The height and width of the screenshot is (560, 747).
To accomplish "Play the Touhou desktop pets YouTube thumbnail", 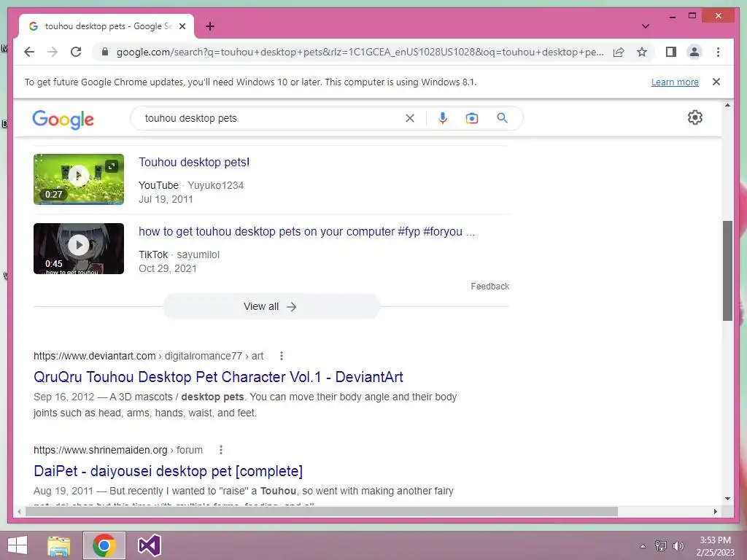I will pos(79,176).
